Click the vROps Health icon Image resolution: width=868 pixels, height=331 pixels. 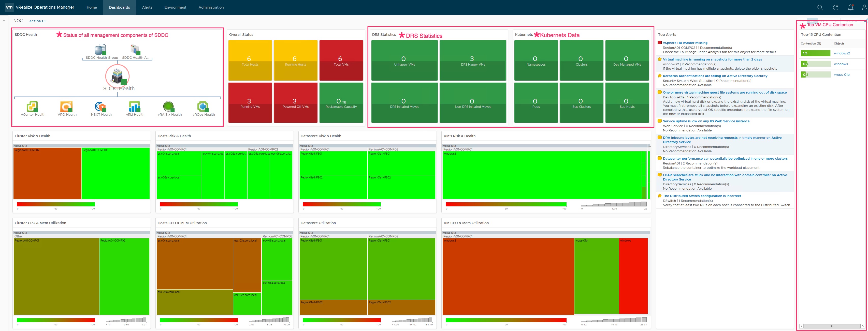203,107
